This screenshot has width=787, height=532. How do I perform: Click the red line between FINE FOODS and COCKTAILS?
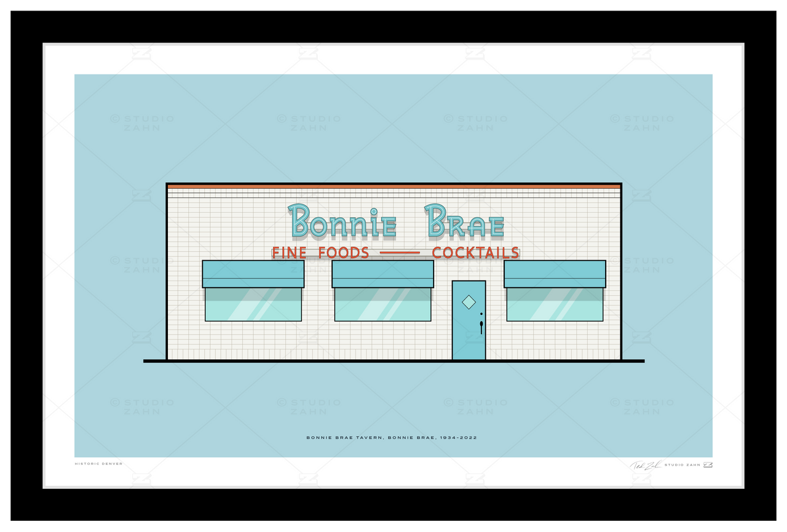pos(400,253)
